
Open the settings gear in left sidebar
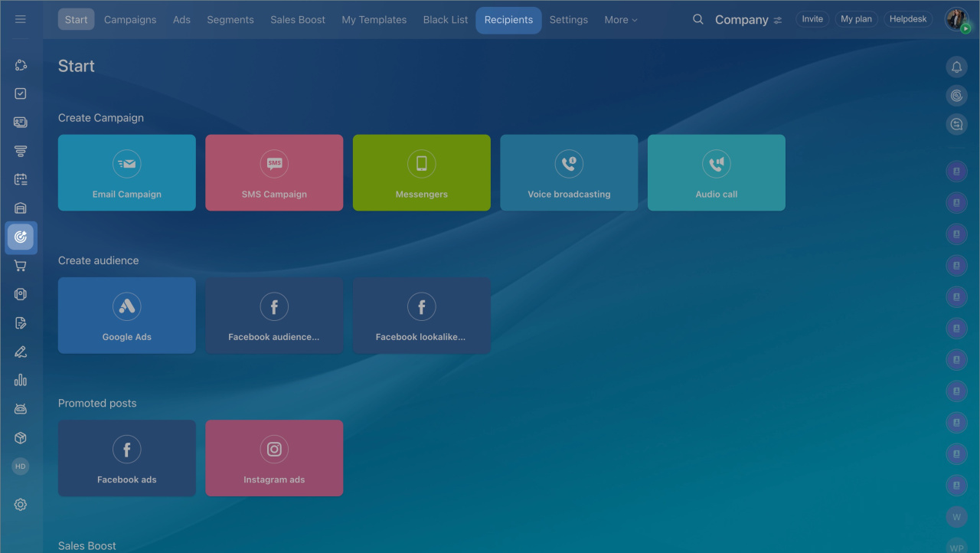[x=21, y=504]
